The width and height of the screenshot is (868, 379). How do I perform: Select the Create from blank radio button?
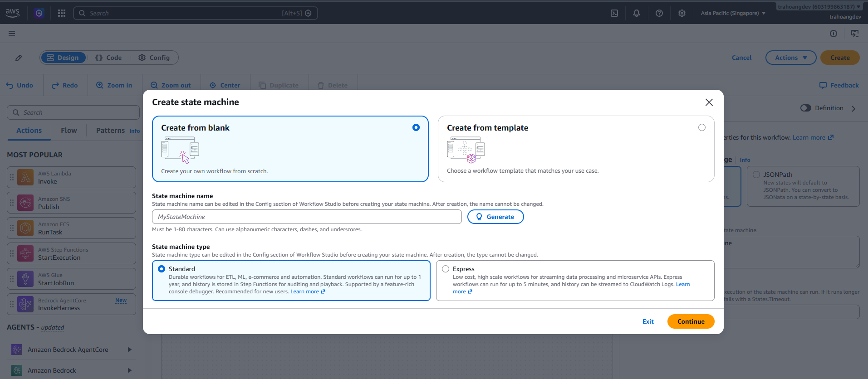click(416, 127)
